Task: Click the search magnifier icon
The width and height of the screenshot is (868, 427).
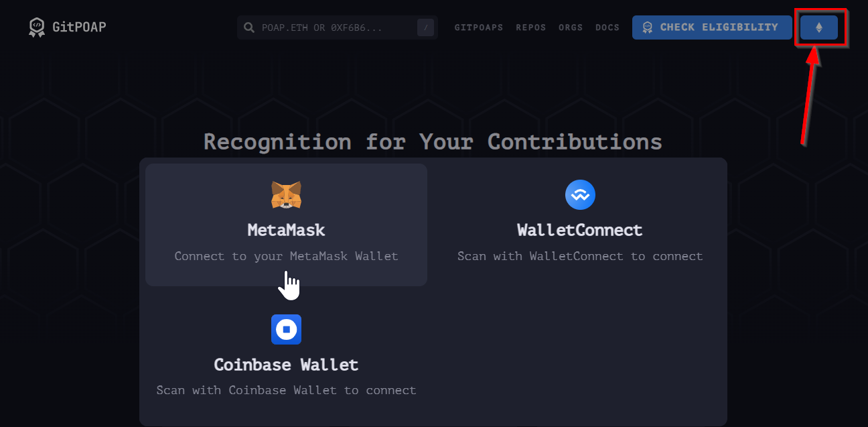Action: [249, 27]
